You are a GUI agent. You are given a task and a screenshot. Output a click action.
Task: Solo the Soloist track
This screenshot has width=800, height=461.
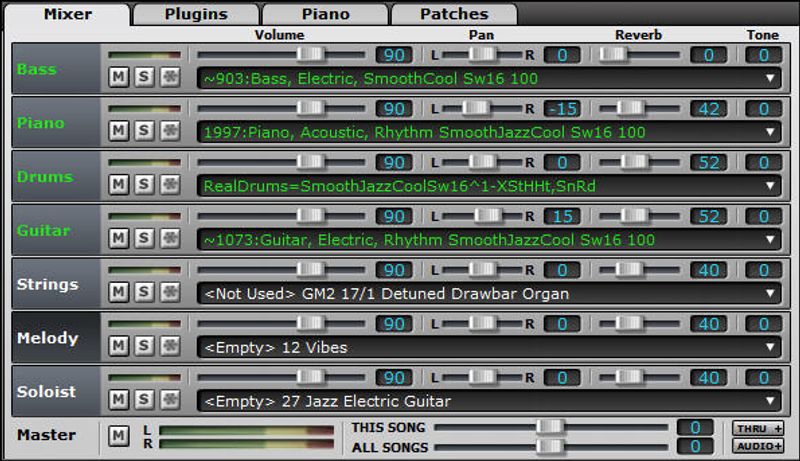(x=144, y=400)
